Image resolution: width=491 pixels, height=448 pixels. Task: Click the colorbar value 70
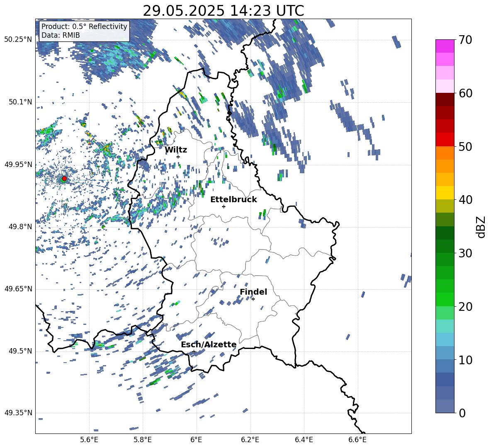(466, 40)
